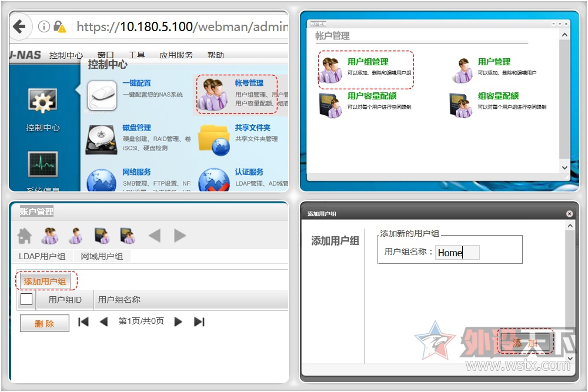
Task: Go back with the browser back arrow
Action: click(19, 26)
